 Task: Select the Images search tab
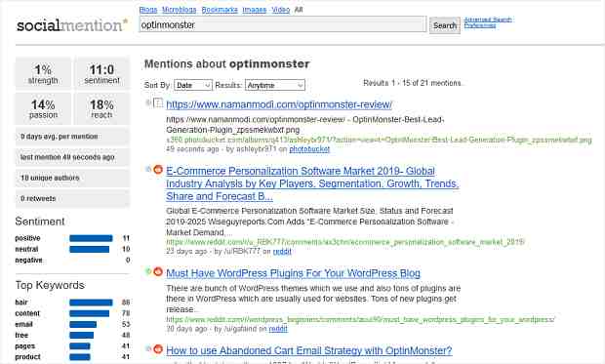click(x=255, y=10)
